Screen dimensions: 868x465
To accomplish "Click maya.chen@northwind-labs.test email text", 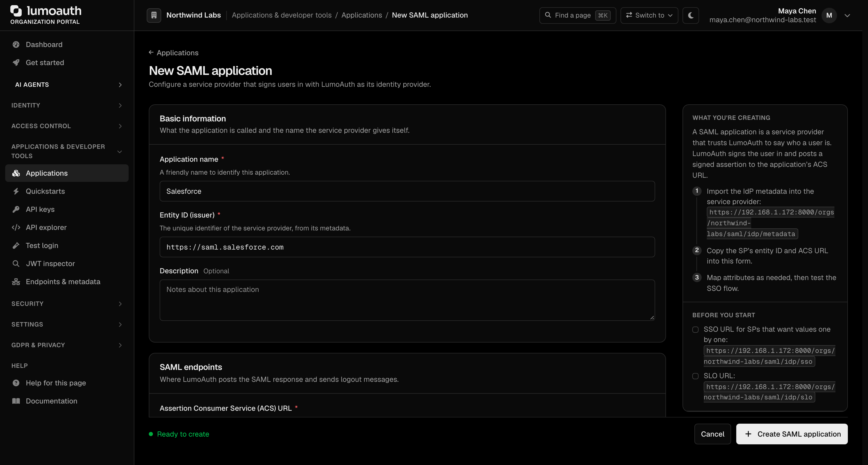I will click(763, 20).
